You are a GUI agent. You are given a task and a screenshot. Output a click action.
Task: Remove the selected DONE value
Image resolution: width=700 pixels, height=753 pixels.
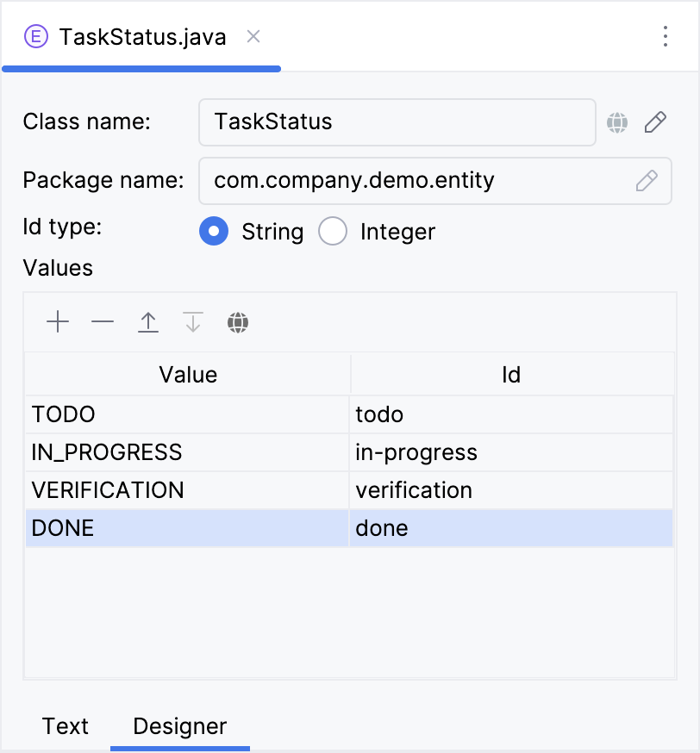click(x=103, y=321)
